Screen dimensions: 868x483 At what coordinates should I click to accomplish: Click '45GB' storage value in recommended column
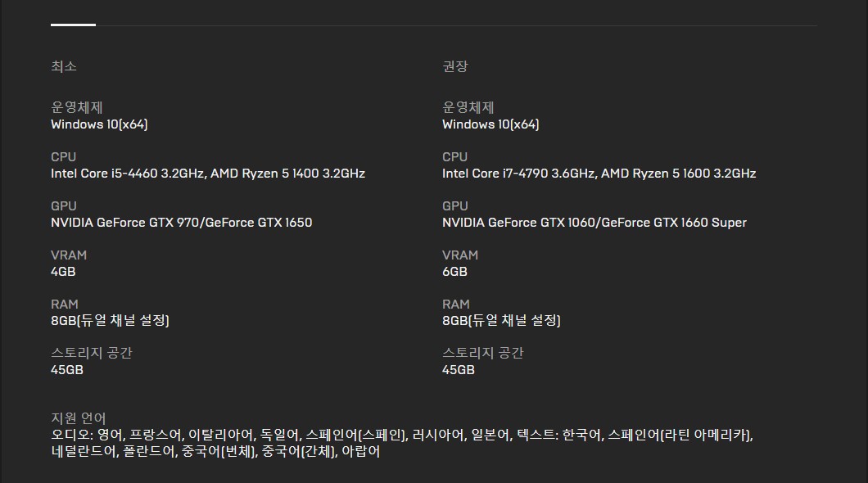pyautogui.click(x=459, y=370)
